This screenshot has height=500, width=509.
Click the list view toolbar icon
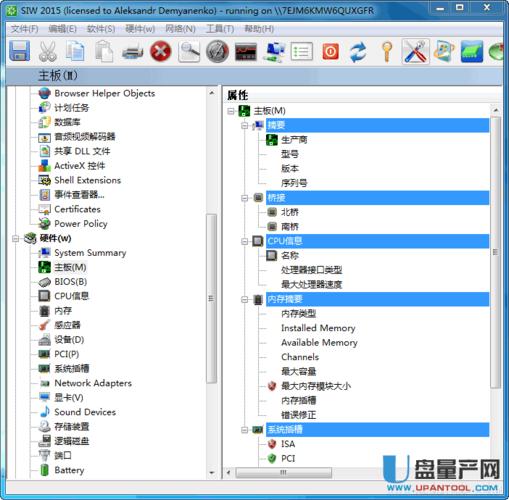pos(302,52)
